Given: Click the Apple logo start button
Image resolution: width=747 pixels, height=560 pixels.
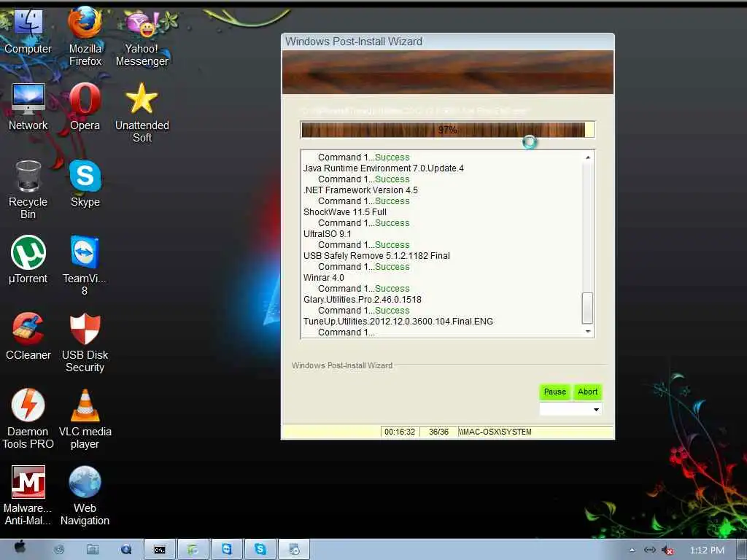Looking at the screenshot, I should [20, 548].
